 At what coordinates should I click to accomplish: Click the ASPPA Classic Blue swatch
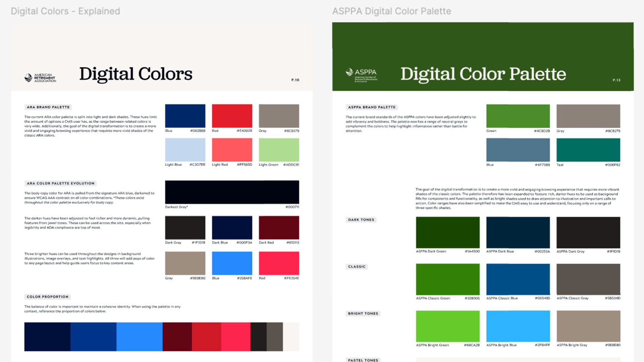518,279
